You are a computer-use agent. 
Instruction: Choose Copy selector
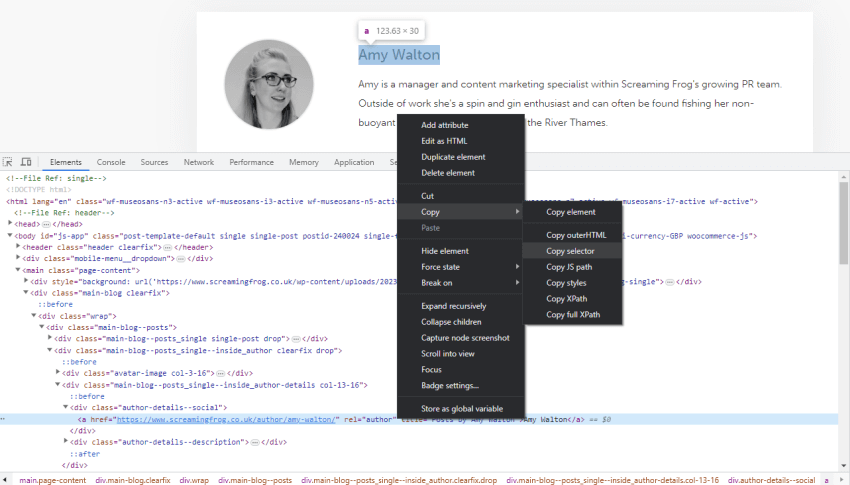coord(572,251)
